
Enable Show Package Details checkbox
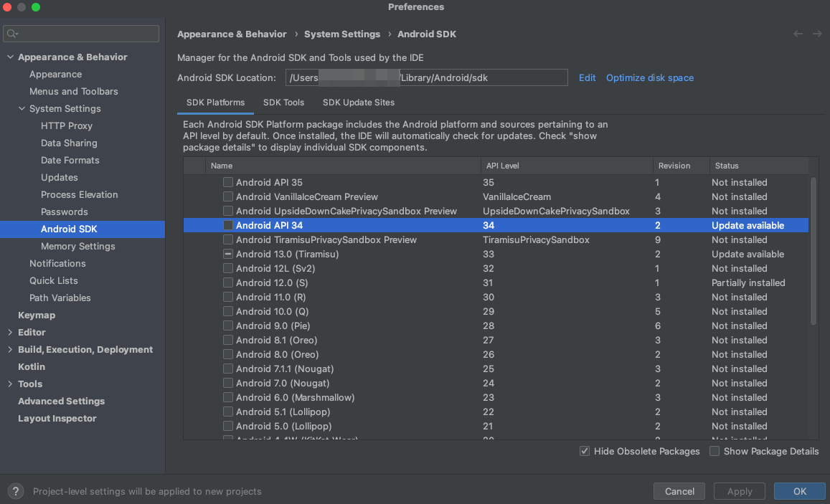click(715, 451)
